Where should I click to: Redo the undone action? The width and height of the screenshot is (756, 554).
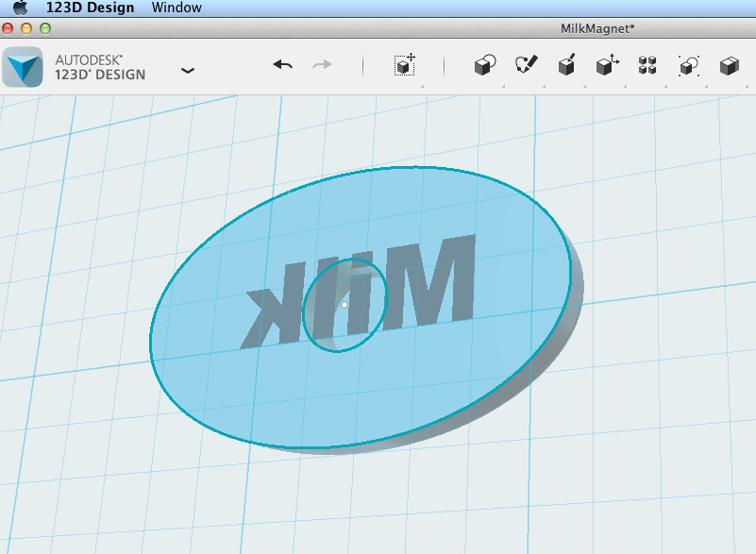(322, 64)
